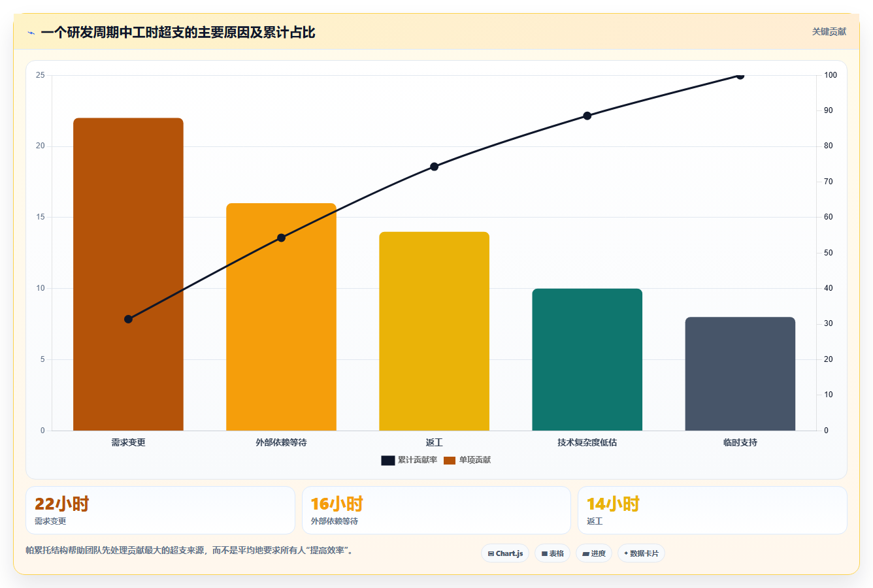Click the 技术复杂度低估 x-axis label
The height and width of the screenshot is (588, 873).
click(x=587, y=442)
